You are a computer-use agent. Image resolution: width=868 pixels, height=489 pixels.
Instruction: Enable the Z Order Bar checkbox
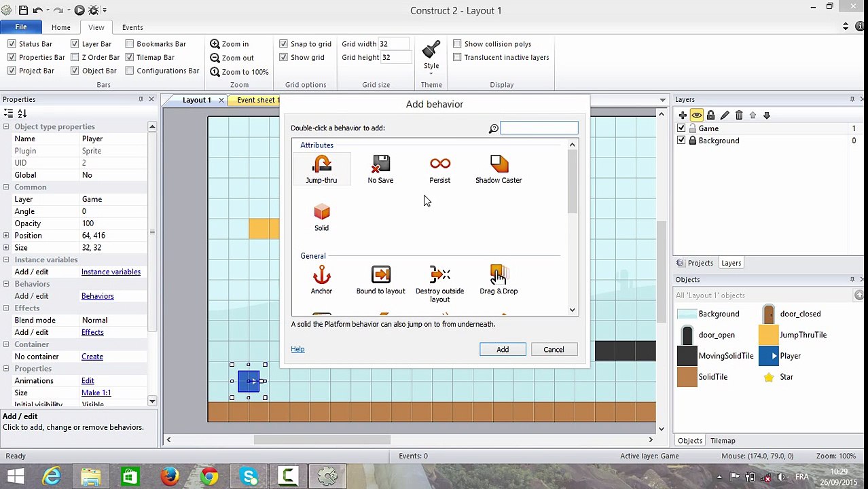[x=75, y=58]
